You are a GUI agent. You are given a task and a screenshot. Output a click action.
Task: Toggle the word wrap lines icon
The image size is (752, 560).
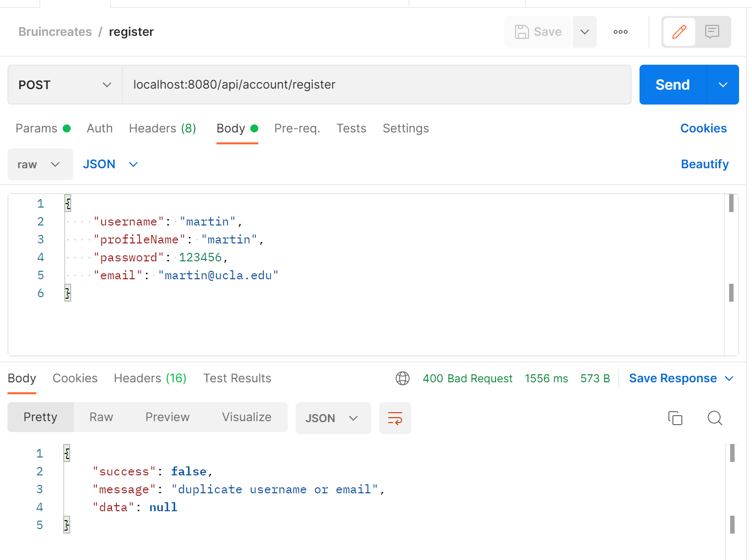tap(395, 418)
